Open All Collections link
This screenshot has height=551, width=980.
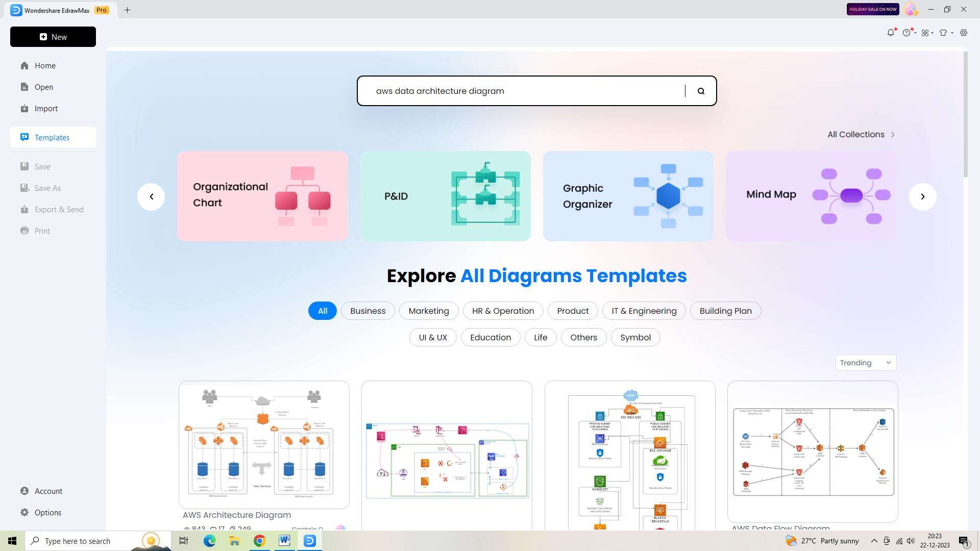(861, 134)
